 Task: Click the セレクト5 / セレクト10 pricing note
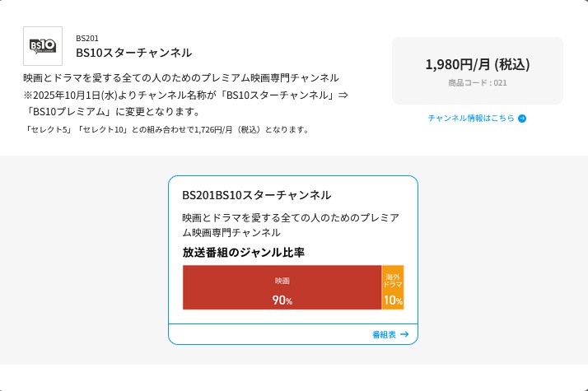167,129
